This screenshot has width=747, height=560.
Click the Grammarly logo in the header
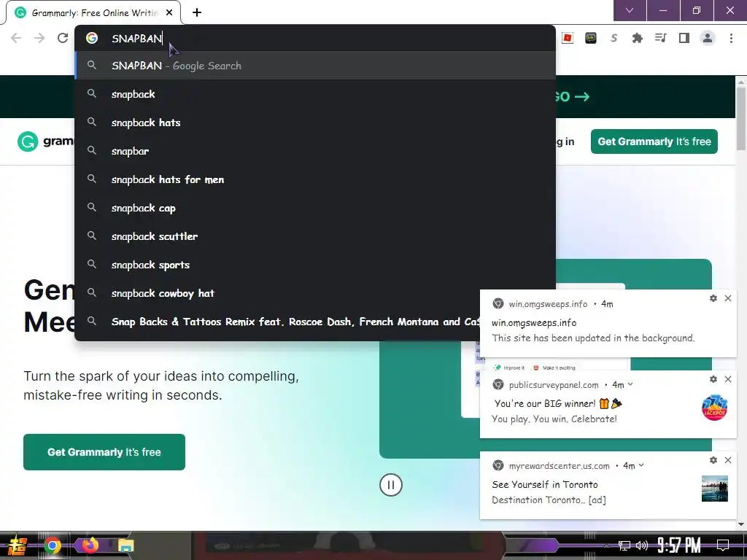[x=45, y=141]
